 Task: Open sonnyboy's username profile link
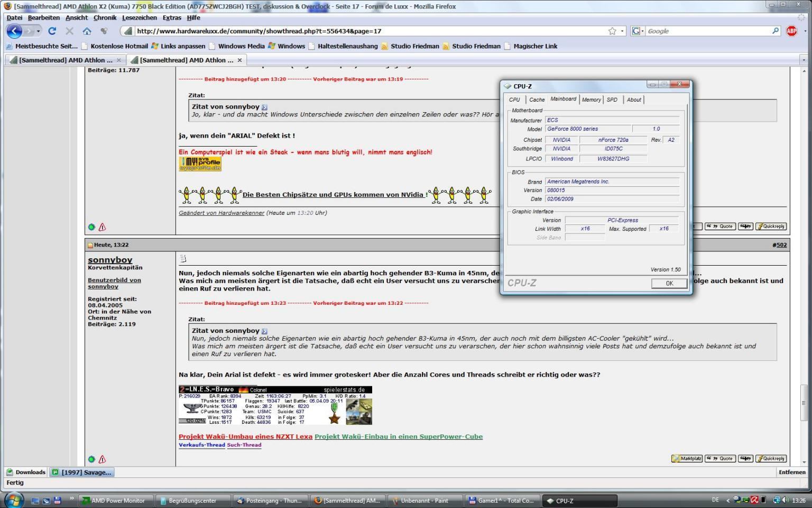[110, 260]
